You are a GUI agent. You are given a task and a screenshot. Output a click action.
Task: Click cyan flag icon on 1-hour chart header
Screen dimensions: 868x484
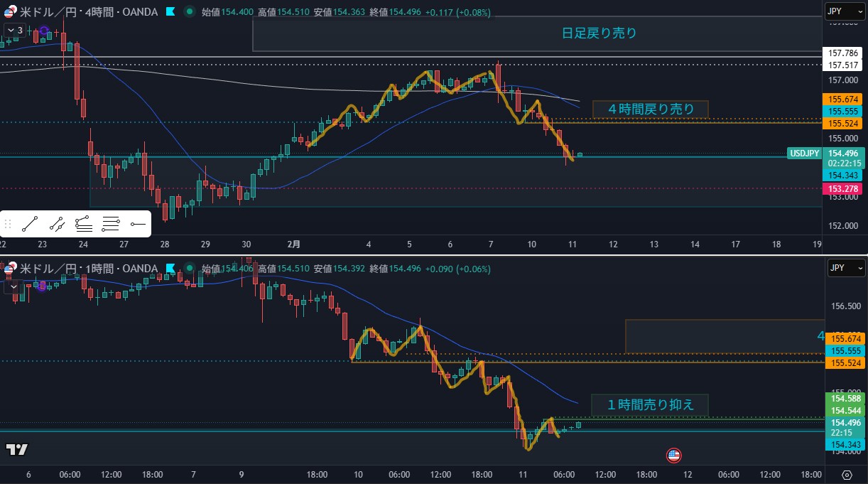click(x=170, y=269)
